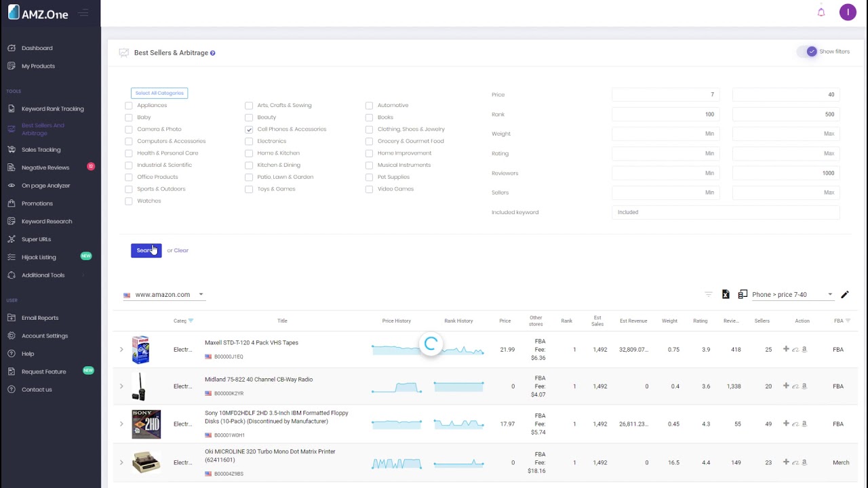
Task: Open the www.amazon.com marketplace dropdown
Action: coord(164,295)
